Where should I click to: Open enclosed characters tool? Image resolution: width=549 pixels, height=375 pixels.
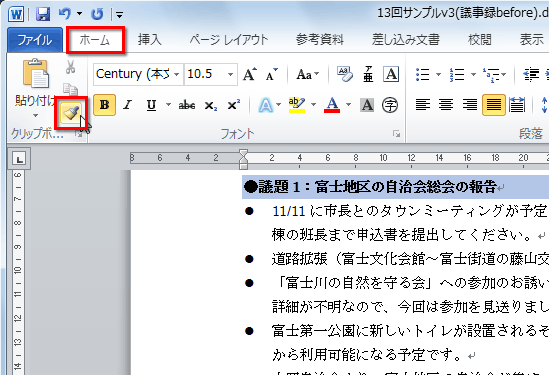click(x=390, y=105)
